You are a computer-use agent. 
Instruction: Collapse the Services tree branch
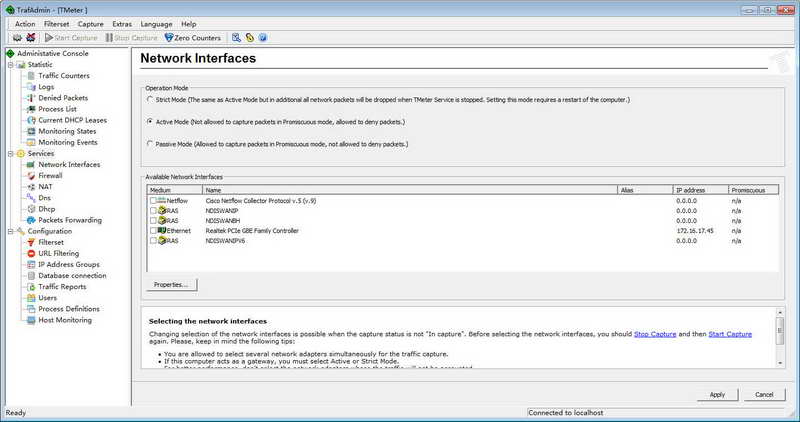click(x=11, y=154)
